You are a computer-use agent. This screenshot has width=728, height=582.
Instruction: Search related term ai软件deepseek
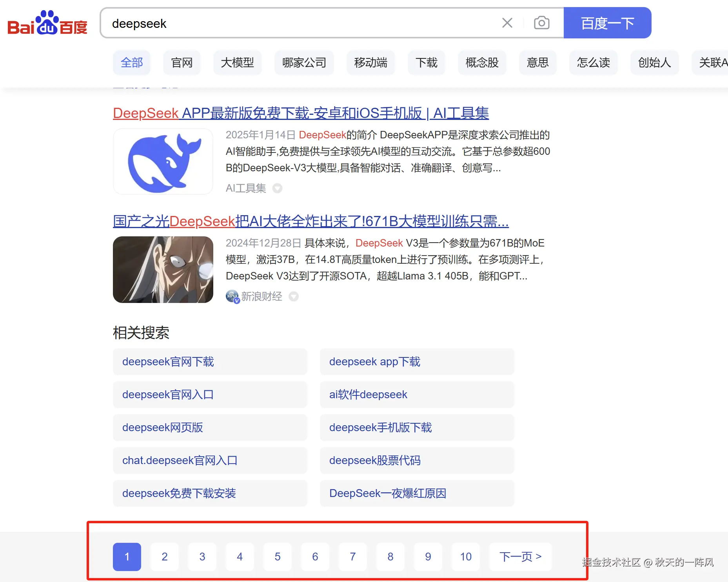417,394
